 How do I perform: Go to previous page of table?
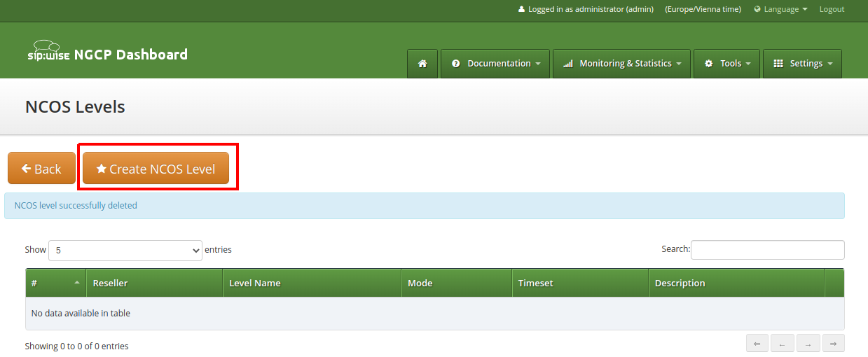[782, 344]
